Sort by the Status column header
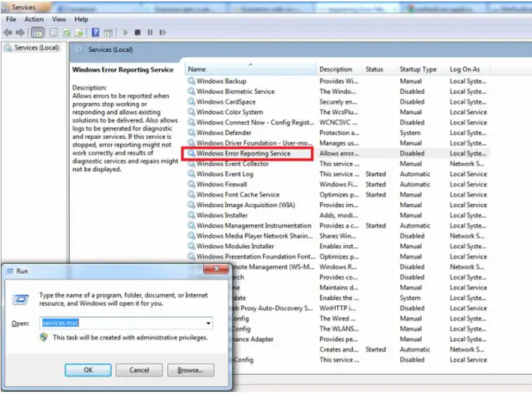 click(x=380, y=69)
